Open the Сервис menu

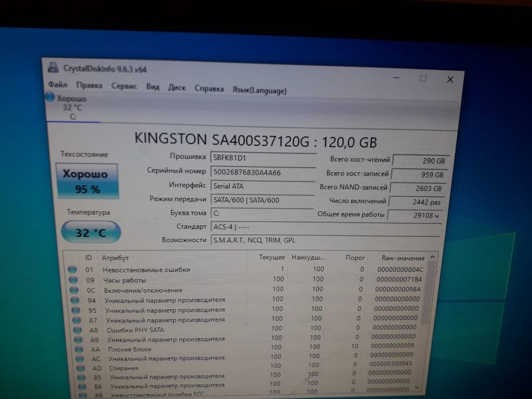(124, 86)
